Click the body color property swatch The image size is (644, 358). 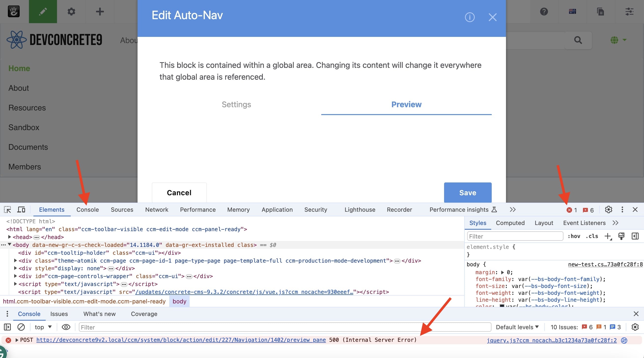tap(502, 306)
